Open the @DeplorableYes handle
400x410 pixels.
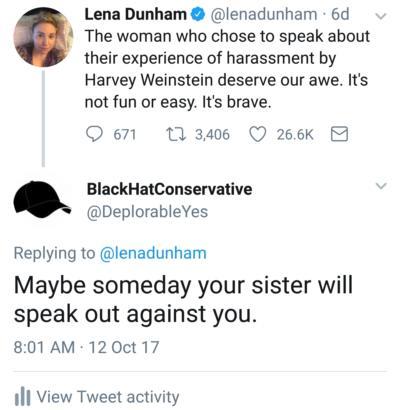147,212
